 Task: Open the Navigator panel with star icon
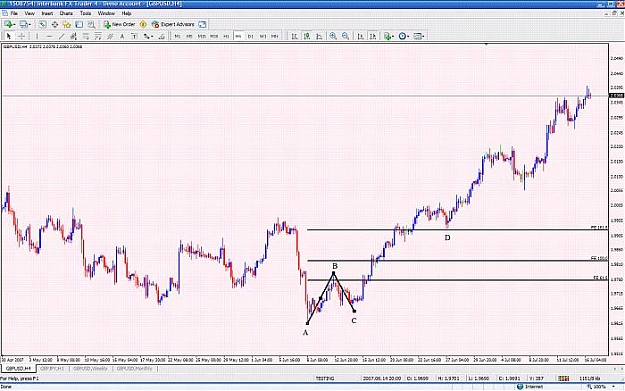click(x=67, y=24)
